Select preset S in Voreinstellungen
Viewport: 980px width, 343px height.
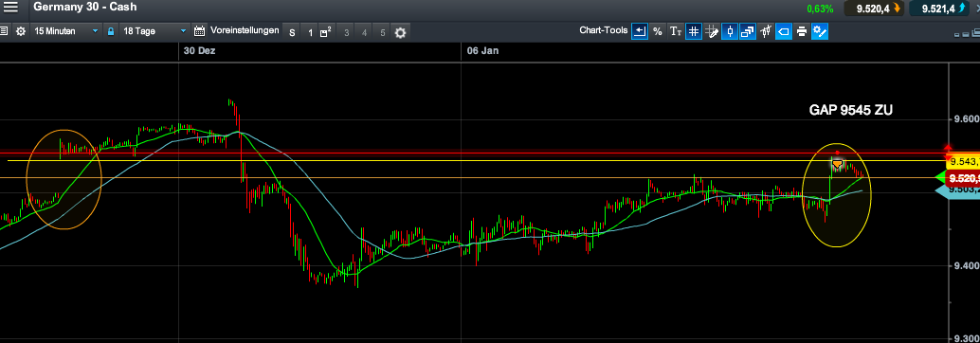(x=292, y=32)
